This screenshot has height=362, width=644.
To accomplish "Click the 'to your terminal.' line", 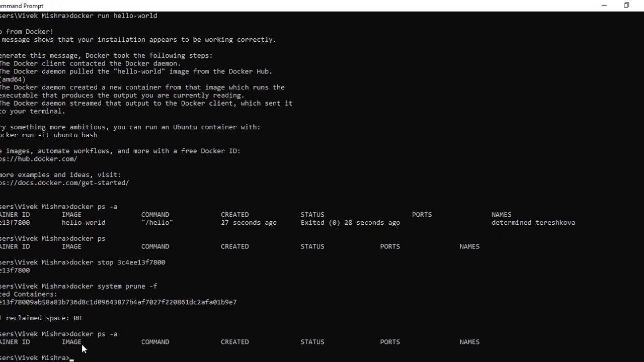I will click(33, 111).
